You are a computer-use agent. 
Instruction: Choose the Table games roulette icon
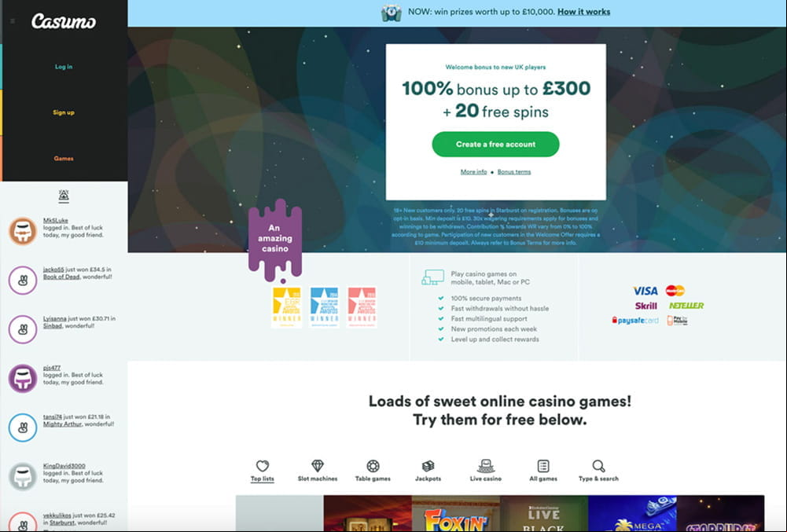point(373,466)
